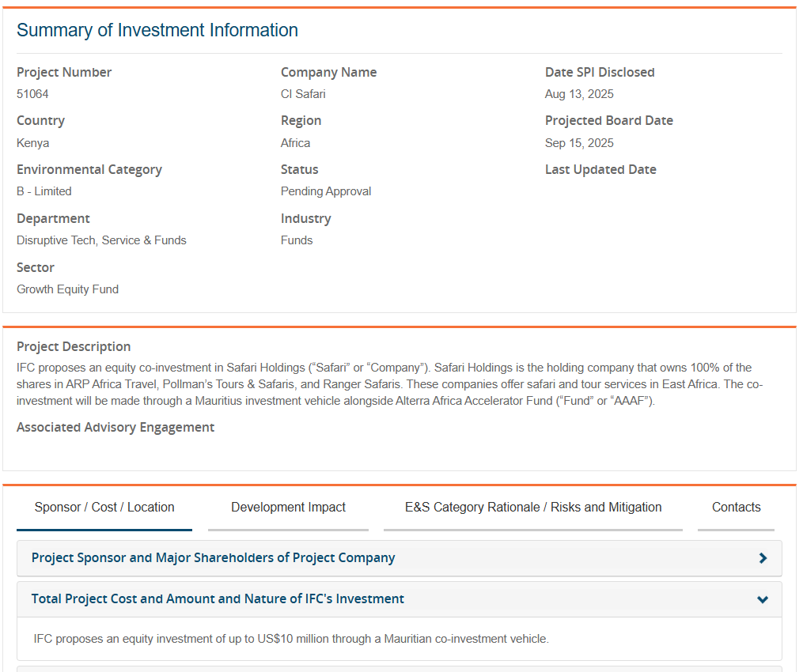Switch to the Development Impact tab

(x=288, y=508)
